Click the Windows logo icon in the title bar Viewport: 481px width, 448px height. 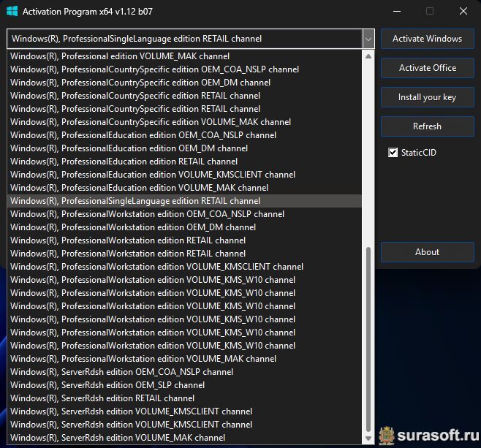tap(12, 12)
